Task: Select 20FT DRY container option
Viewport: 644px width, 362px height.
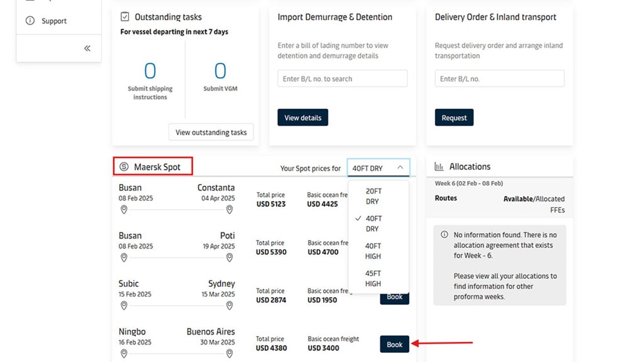Action: pyautogui.click(x=373, y=196)
